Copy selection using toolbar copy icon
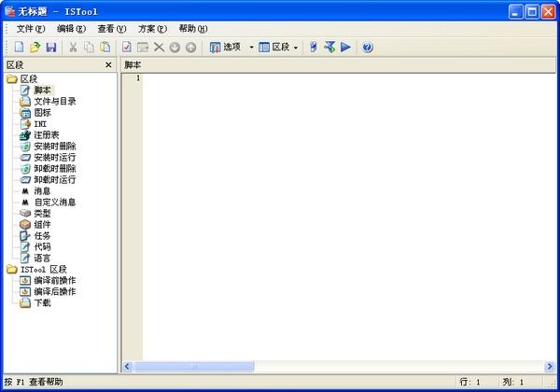Image resolution: width=560 pixels, height=392 pixels. click(x=89, y=47)
